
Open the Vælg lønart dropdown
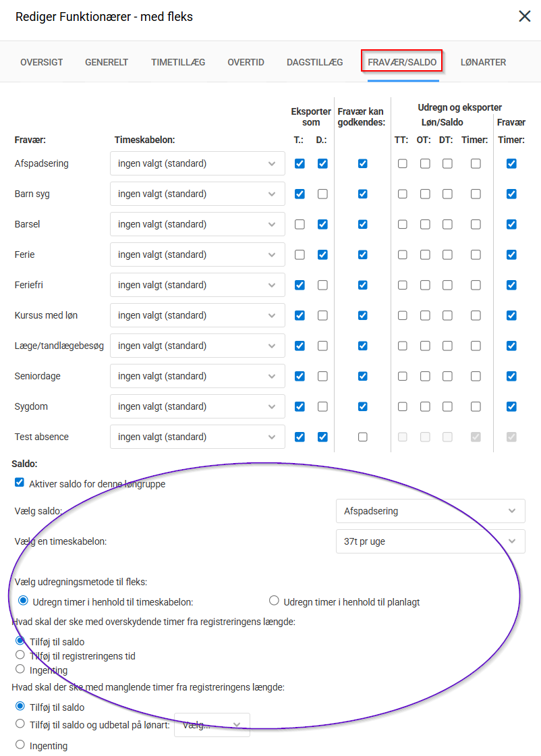[x=212, y=725]
